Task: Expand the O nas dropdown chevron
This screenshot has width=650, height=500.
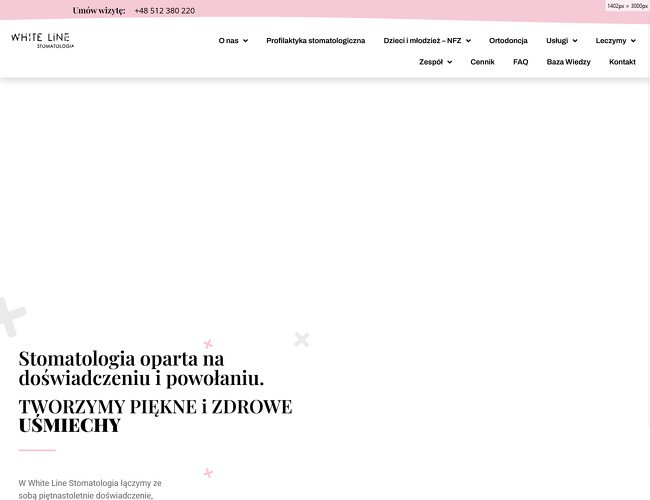Action: tap(245, 41)
